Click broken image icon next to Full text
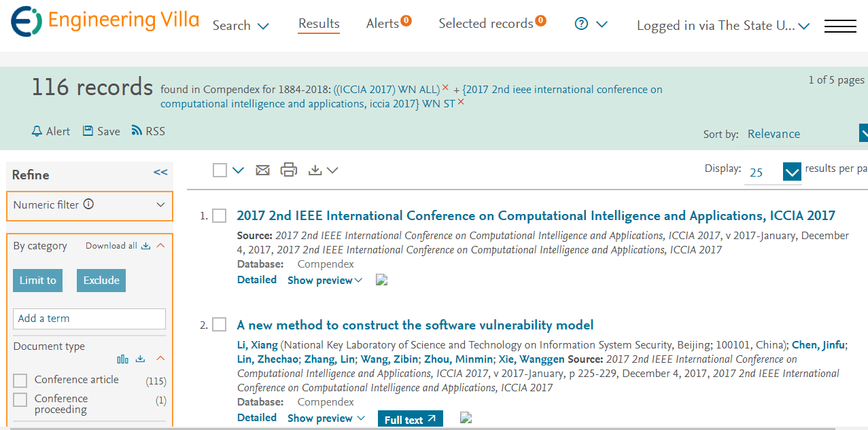Image resolution: width=868 pixels, height=430 pixels. point(466,417)
